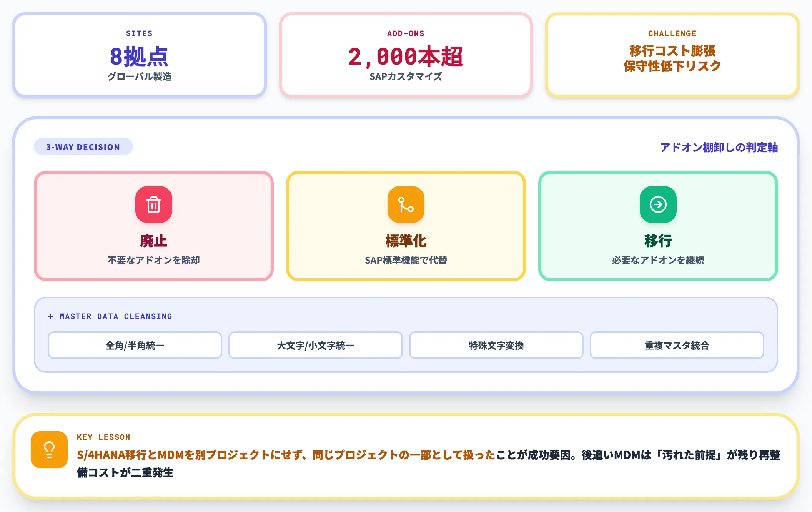
Task: Open the 8拠点 SITES card
Action: 140,55
